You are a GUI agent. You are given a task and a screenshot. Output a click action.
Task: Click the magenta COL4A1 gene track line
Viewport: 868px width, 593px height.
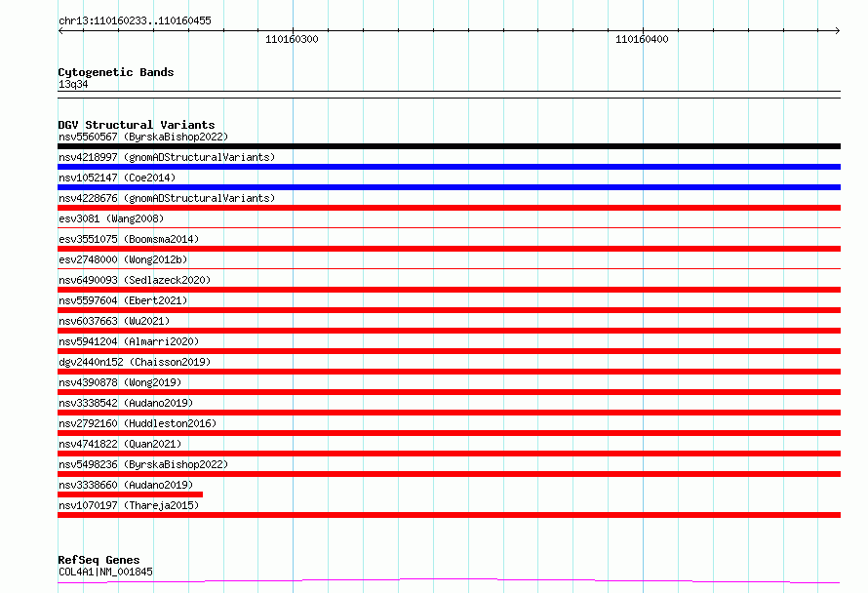click(449, 580)
